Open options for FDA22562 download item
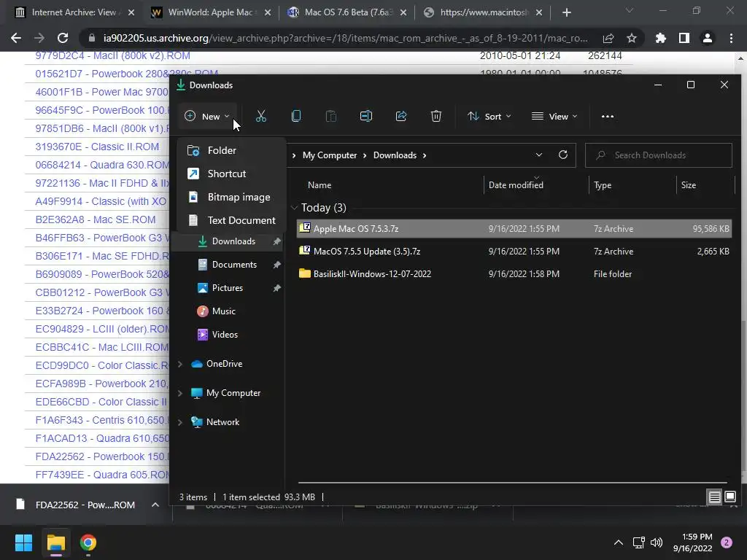This screenshot has width=747, height=560. click(x=155, y=505)
